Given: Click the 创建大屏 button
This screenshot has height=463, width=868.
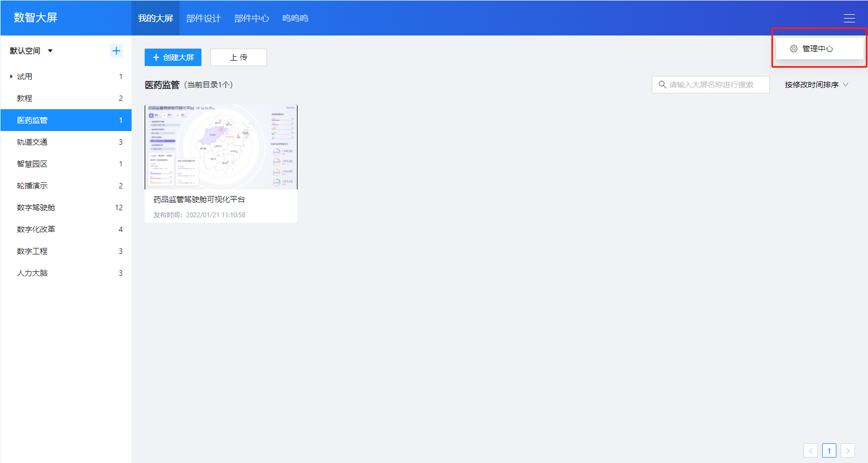Looking at the screenshot, I should (x=173, y=57).
